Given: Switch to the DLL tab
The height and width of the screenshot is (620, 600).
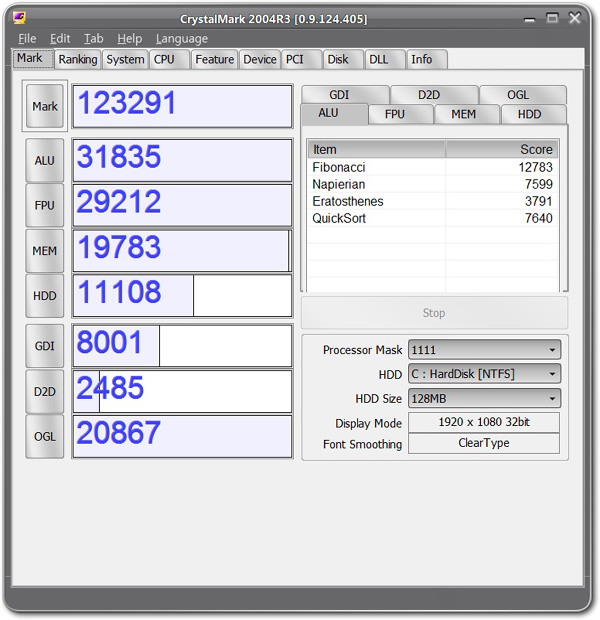Looking at the screenshot, I should point(385,59).
